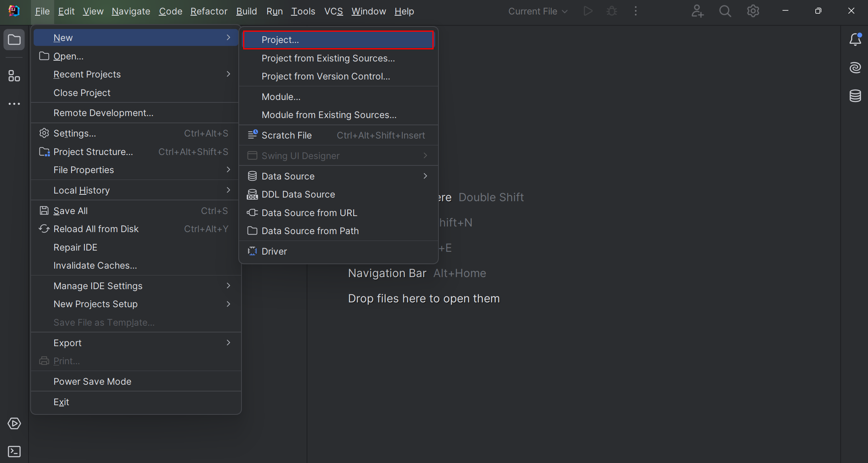Image resolution: width=868 pixels, height=463 pixels.
Task: Click Invalidate Caches... entry
Action: pos(95,265)
